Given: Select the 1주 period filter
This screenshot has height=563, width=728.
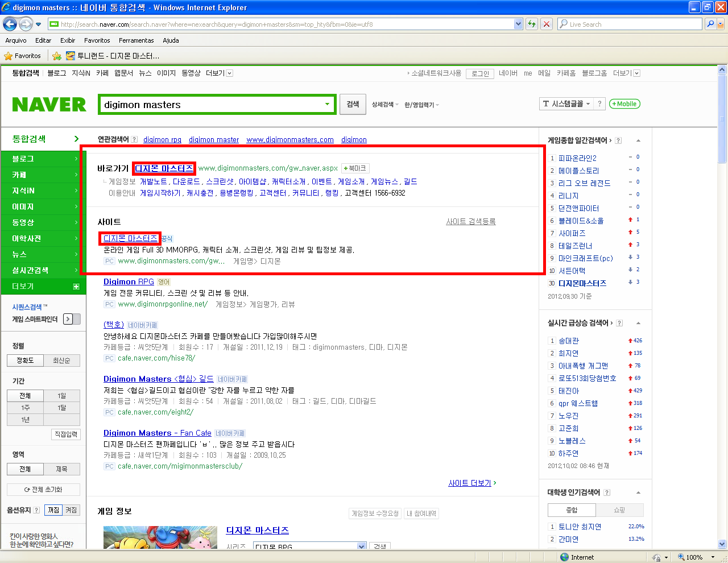Looking at the screenshot, I should (x=25, y=408).
